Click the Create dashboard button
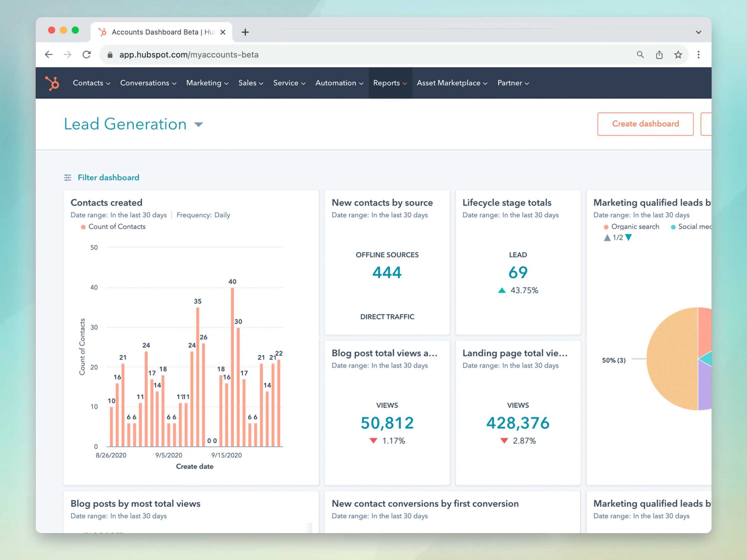 pyautogui.click(x=645, y=124)
